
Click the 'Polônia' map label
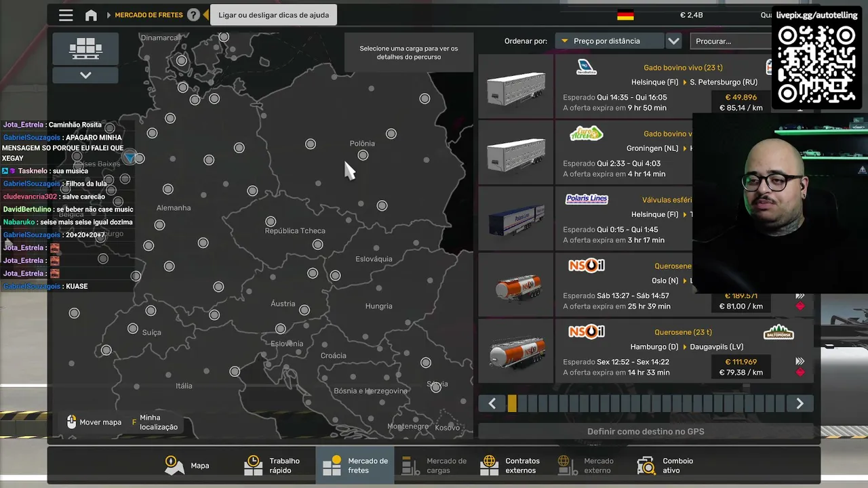[362, 143]
